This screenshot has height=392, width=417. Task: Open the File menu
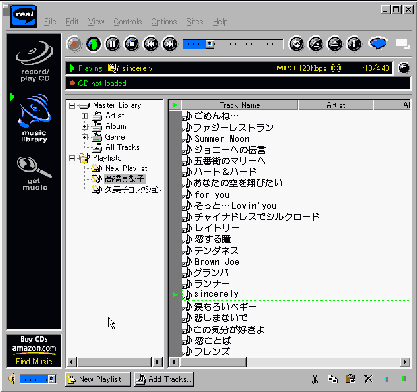point(50,22)
